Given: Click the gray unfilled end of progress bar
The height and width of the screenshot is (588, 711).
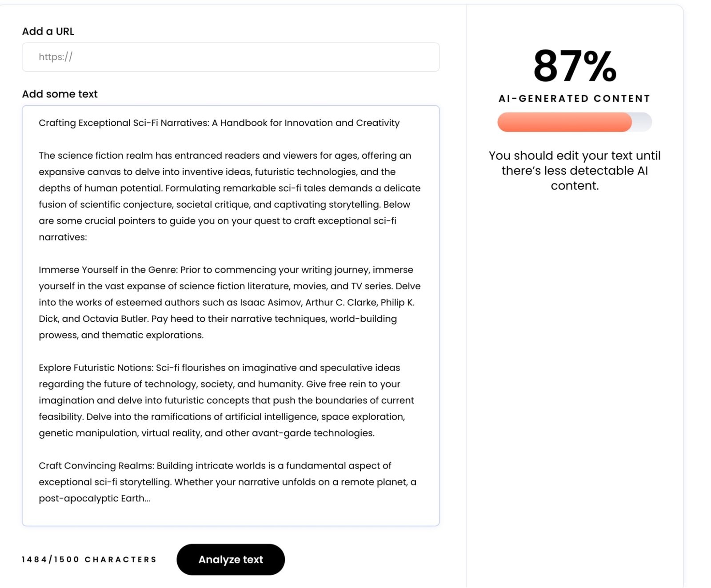Looking at the screenshot, I should point(643,122).
